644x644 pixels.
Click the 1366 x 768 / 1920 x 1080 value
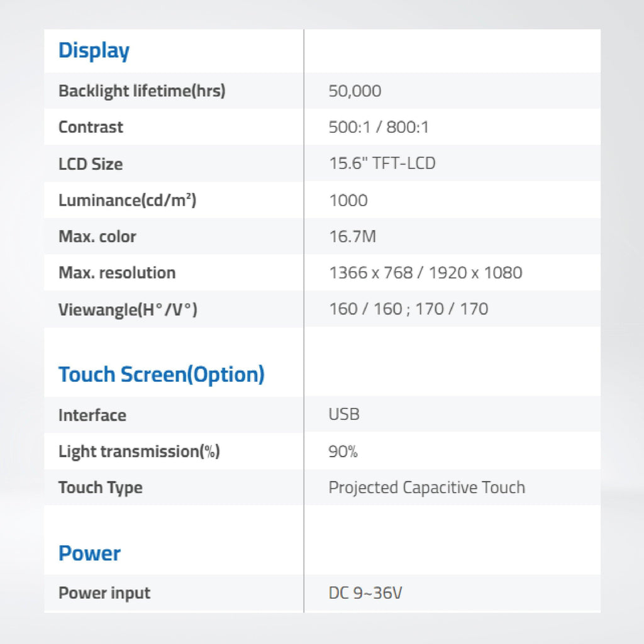[x=426, y=272]
